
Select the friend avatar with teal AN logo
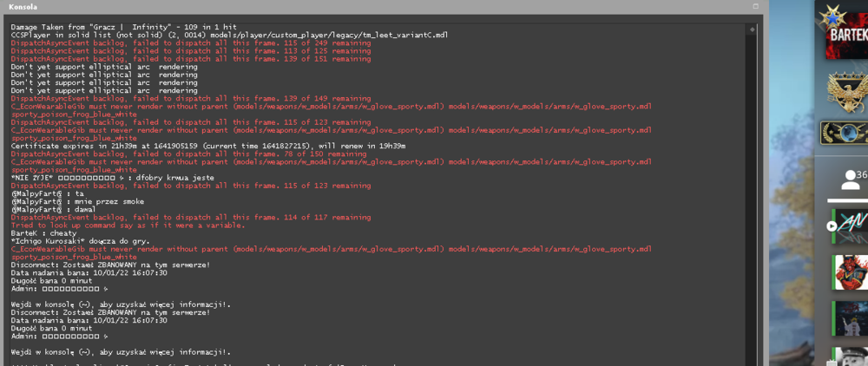pos(852,226)
